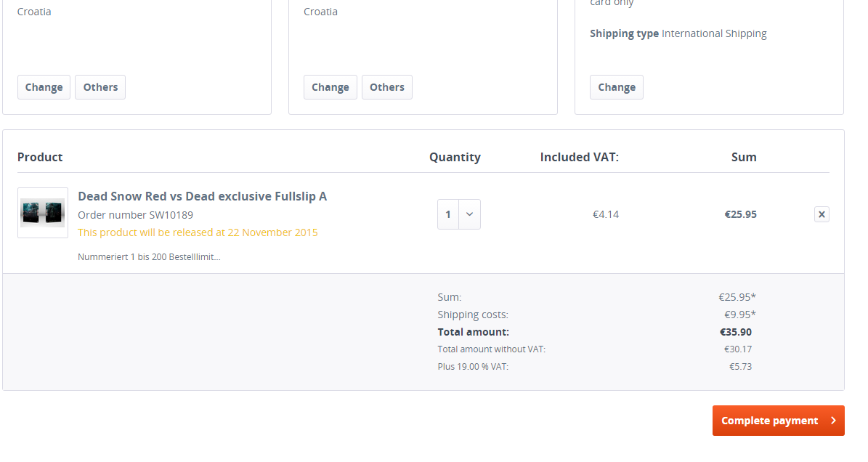This screenshot has height=462, width=868.
Task: Click the Sum column header
Action: (744, 157)
